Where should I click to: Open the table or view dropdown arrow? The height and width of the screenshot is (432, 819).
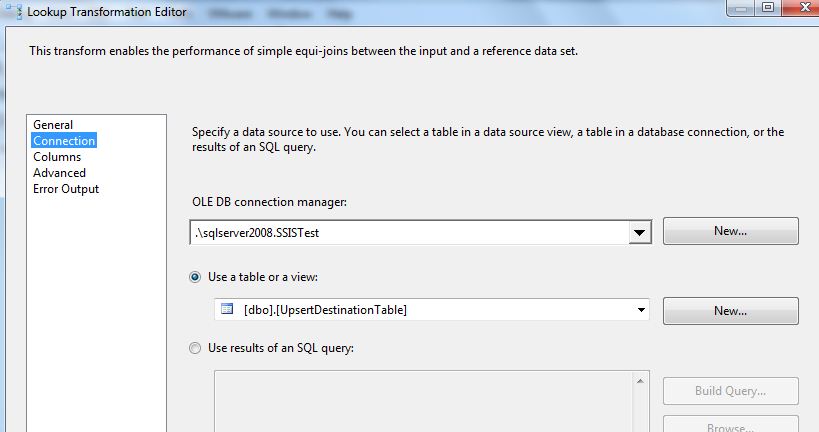point(638,310)
